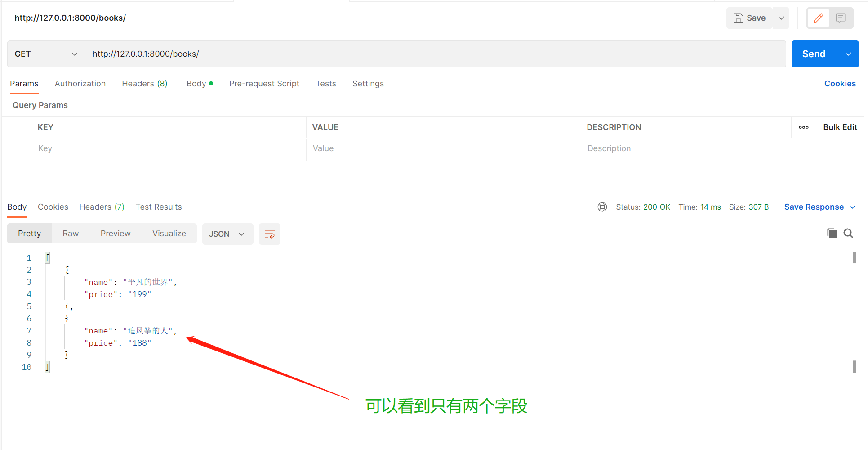Select the response Body tab
Image resolution: width=868 pixels, height=450 pixels.
click(17, 207)
